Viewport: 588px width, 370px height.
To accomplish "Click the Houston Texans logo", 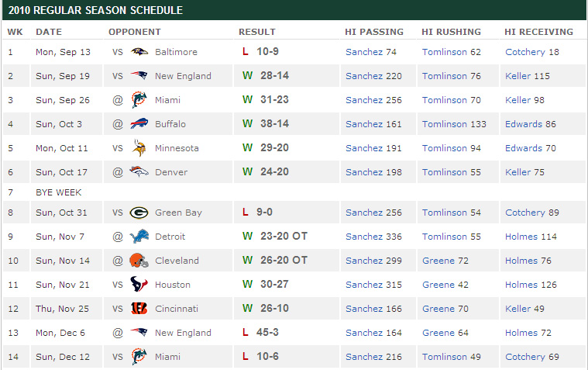I will click(x=139, y=285).
